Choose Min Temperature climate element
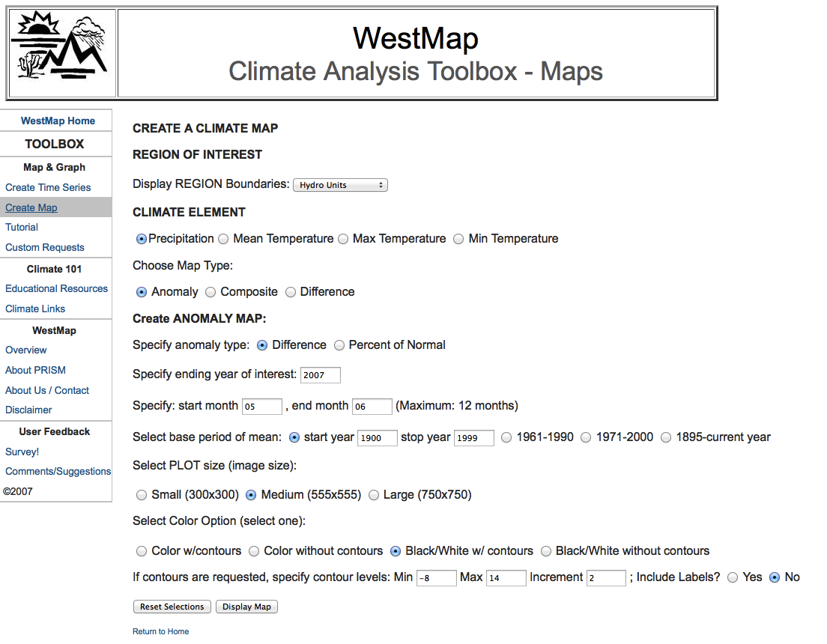Screen dimensions: 827x644 459,239
